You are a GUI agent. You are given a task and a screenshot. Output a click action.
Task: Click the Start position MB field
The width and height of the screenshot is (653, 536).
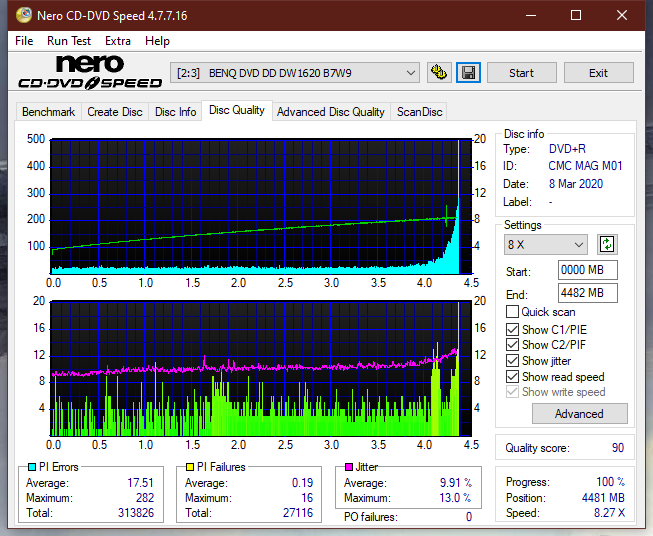click(x=588, y=270)
